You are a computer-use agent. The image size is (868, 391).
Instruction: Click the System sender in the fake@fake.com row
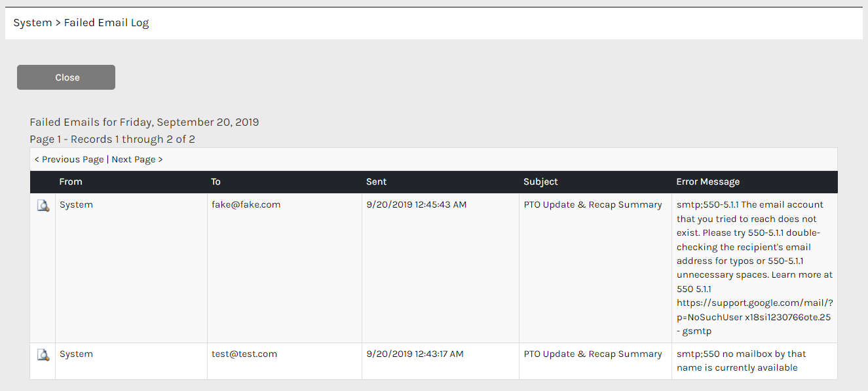[x=76, y=204]
